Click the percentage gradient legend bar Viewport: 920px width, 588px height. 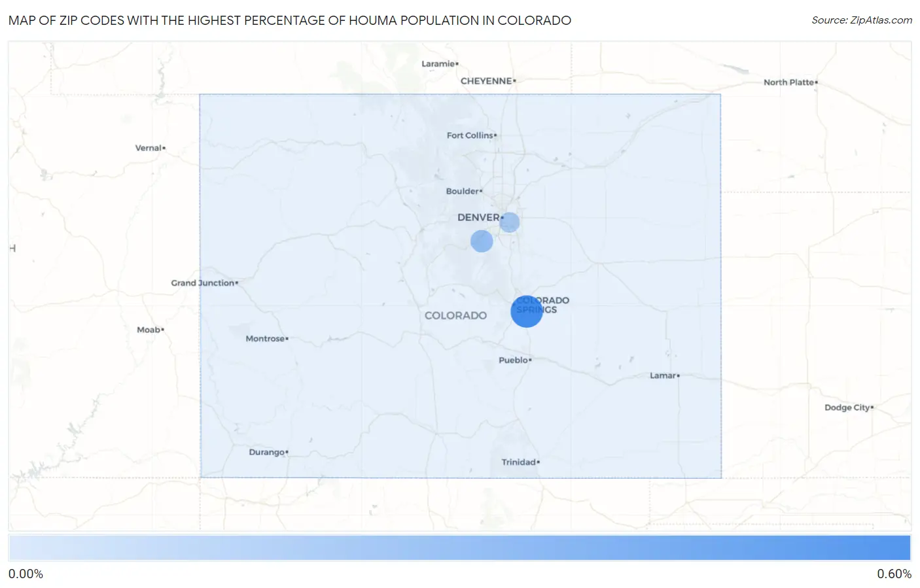[x=459, y=548]
